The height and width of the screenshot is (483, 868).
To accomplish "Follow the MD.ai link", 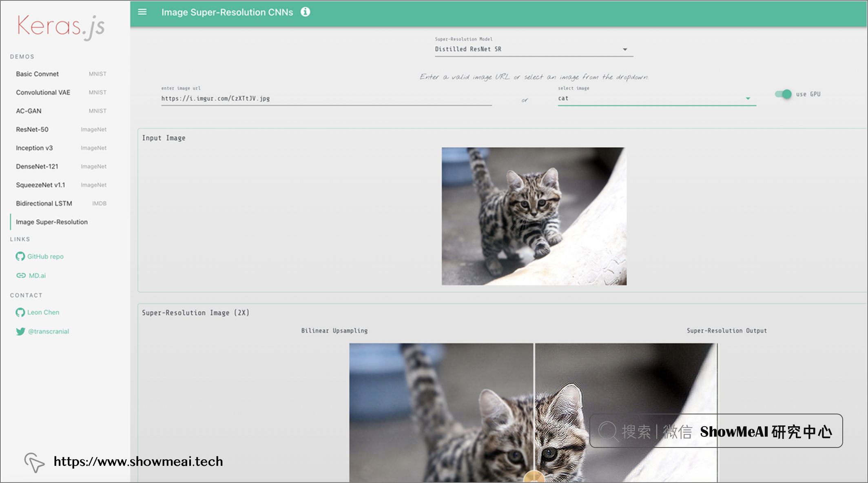I will 37,276.
